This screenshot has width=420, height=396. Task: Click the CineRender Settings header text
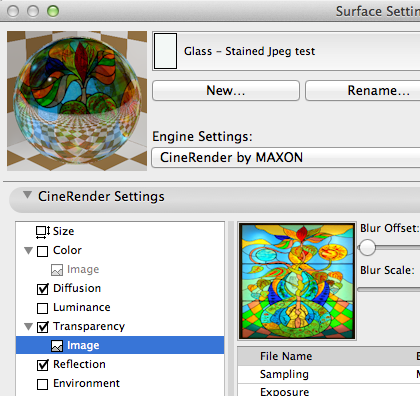(x=101, y=196)
